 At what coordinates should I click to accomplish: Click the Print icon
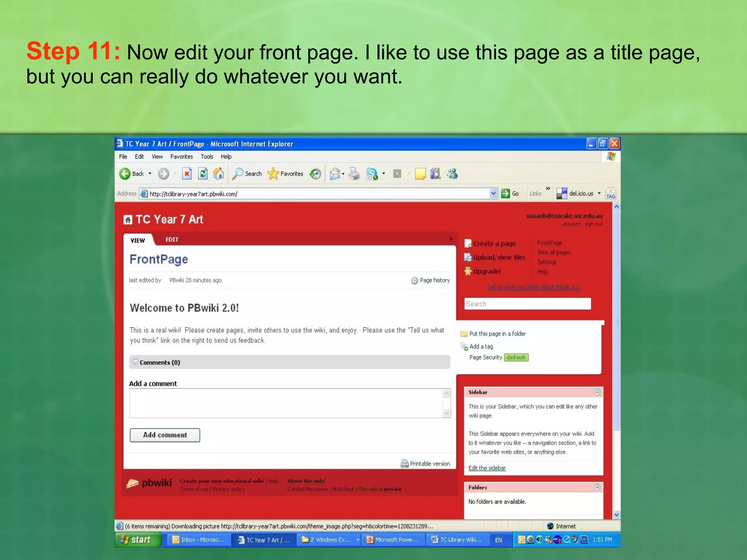coord(354,174)
